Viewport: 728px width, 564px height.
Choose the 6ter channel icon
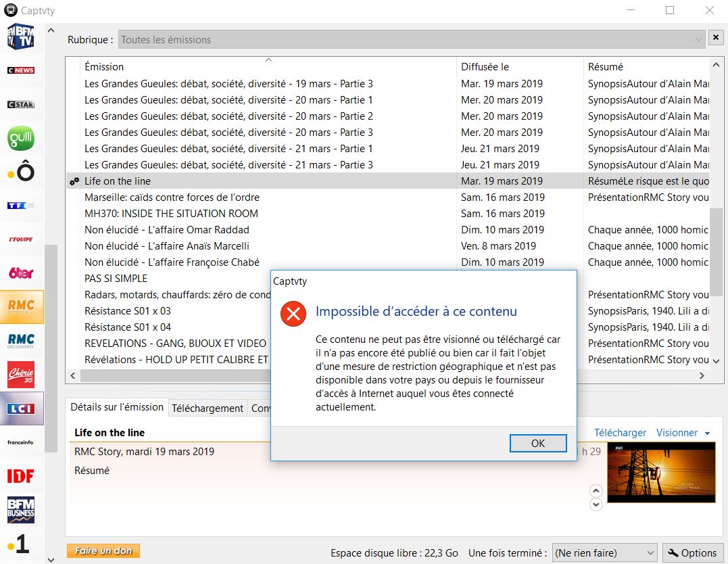pos(20,273)
